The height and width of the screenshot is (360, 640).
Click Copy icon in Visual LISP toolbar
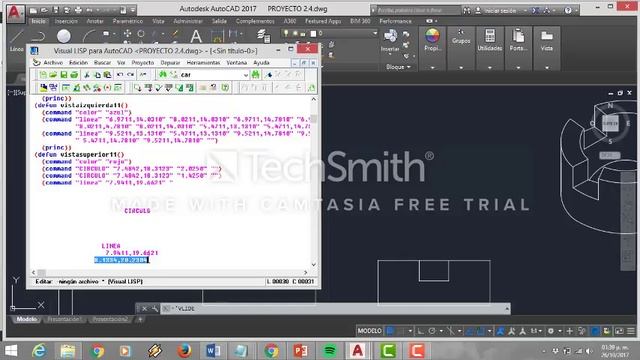tap(97, 75)
